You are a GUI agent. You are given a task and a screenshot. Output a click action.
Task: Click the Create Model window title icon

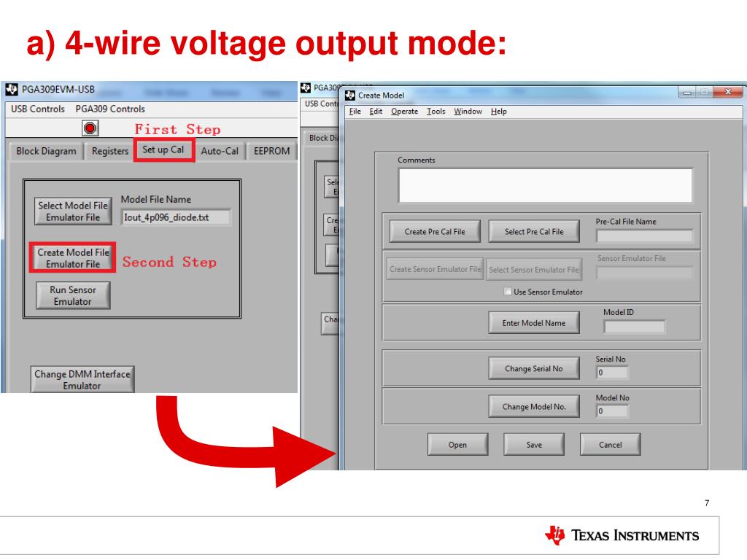click(350, 96)
